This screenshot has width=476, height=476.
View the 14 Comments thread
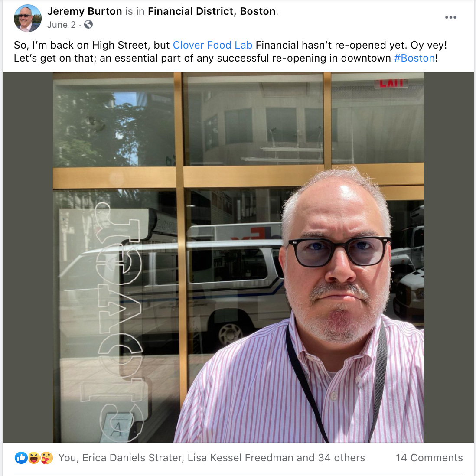tap(429, 458)
